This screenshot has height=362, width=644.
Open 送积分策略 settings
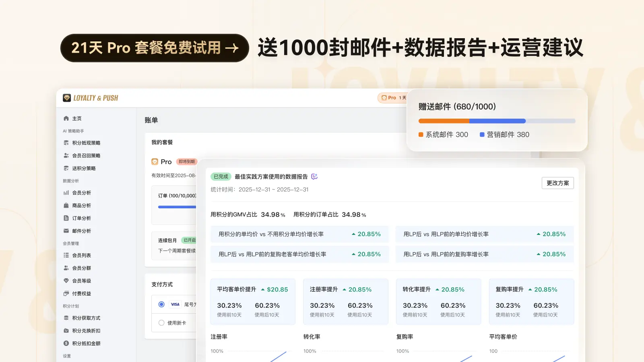[82, 168]
